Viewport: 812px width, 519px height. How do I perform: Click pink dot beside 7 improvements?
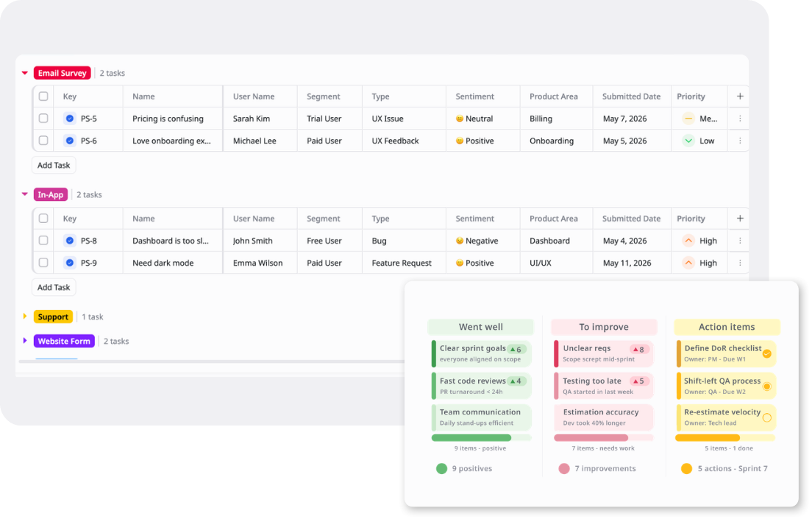click(564, 469)
